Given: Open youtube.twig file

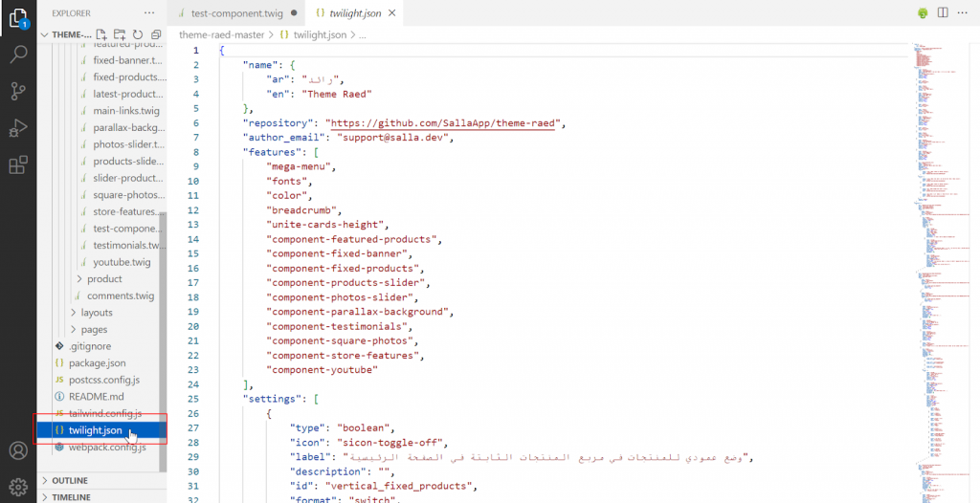Looking at the screenshot, I should 122,262.
